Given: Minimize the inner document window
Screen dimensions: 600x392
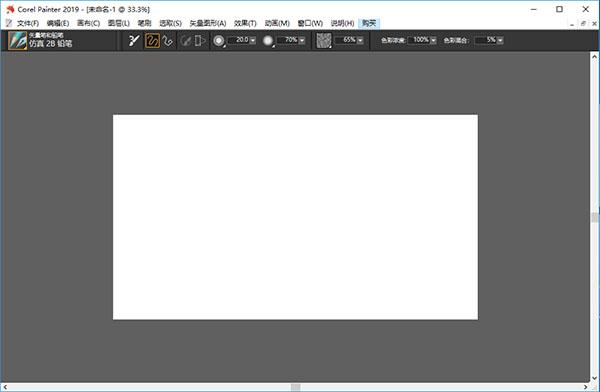Looking at the screenshot, I should coord(572,24).
